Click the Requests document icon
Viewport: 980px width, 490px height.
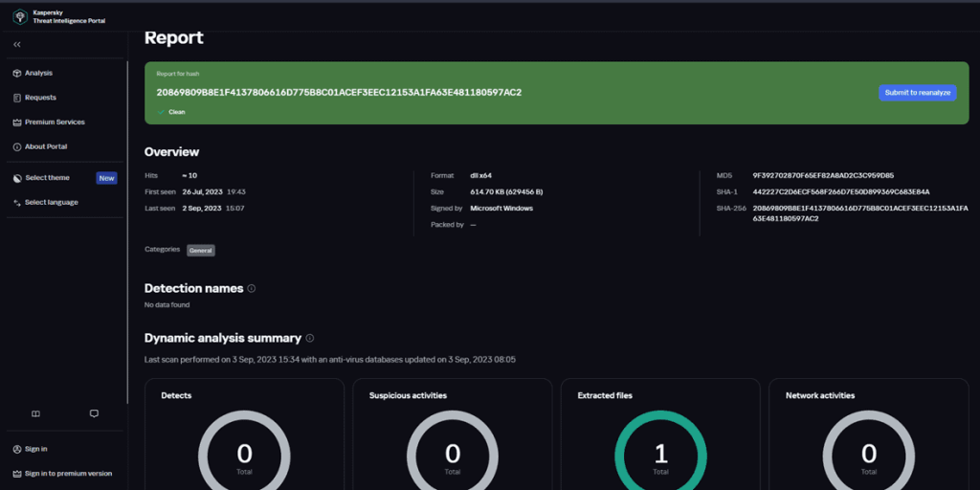(x=17, y=98)
